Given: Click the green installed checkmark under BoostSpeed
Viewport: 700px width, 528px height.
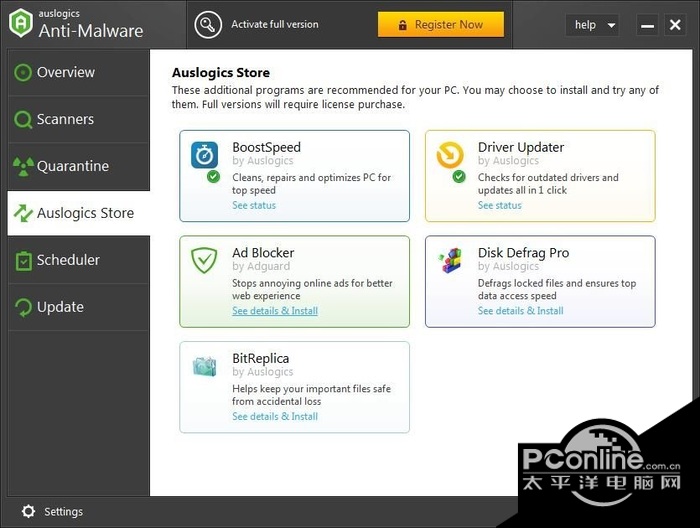Looking at the screenshot, I should 213,176.
